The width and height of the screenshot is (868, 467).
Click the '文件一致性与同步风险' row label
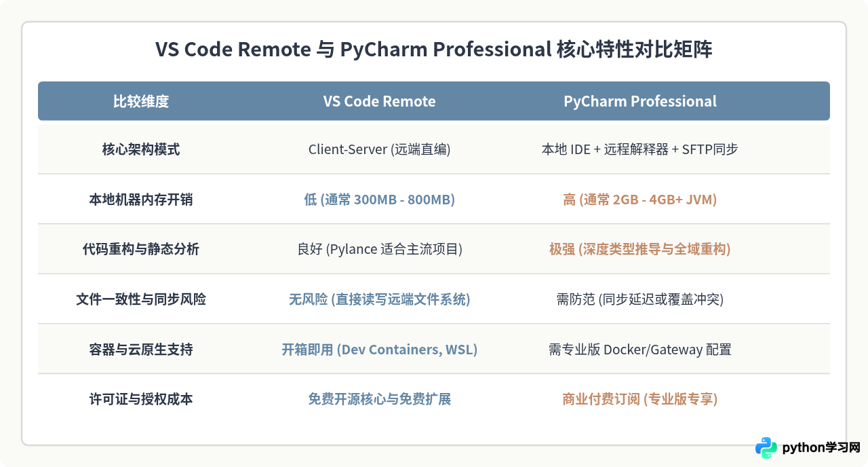click(141, 299)
